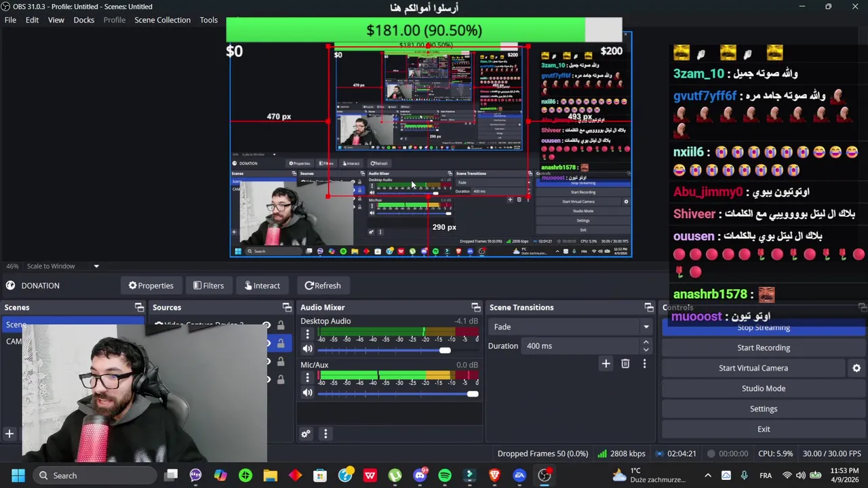Open Docks menu
The image size is (868, 488).
tap(83, 20)
